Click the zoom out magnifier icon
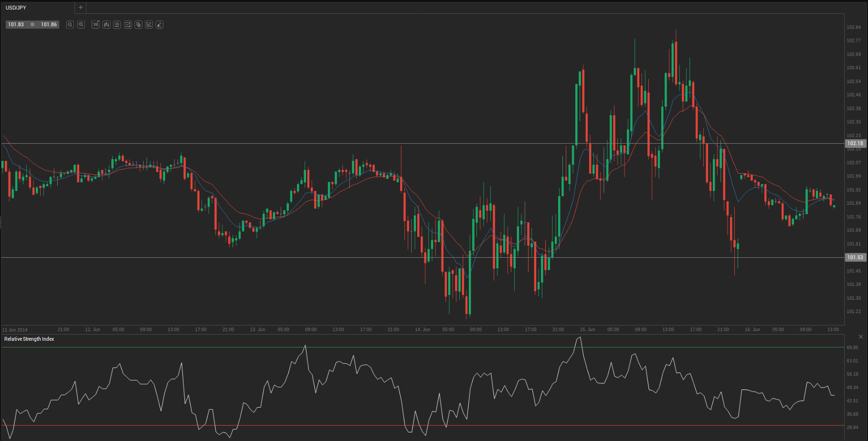 tap(70, 25)
